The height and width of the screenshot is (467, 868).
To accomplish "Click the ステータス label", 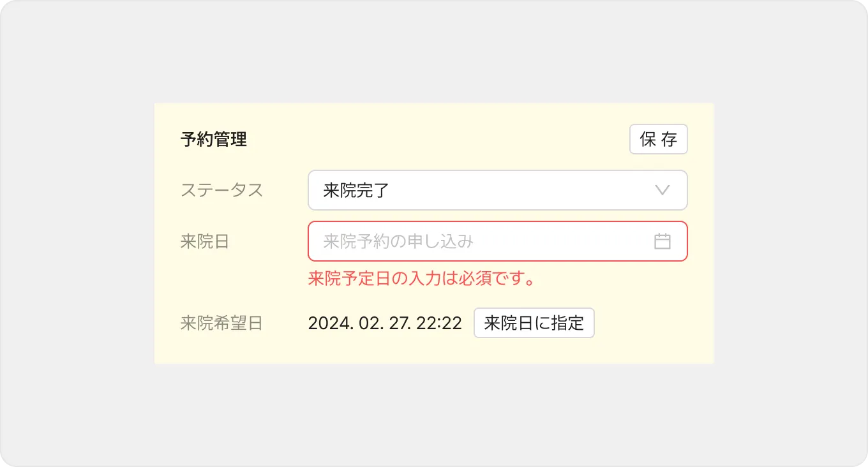I will click(221, 190).
